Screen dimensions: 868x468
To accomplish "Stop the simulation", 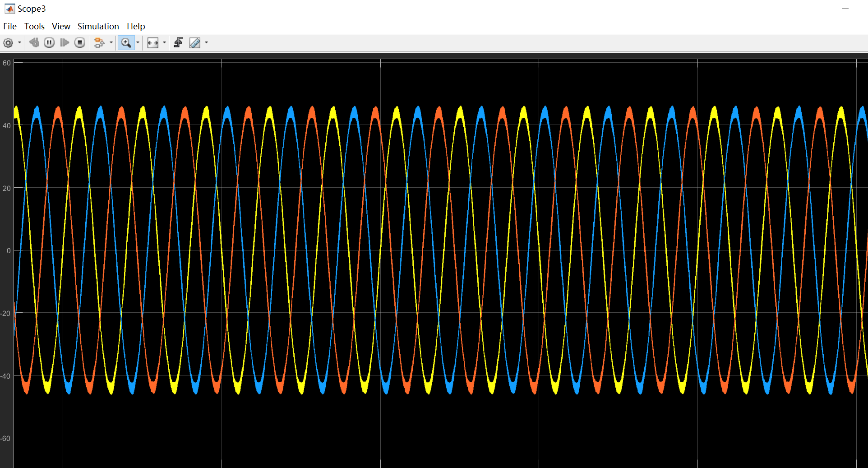I will click(80, 43).
